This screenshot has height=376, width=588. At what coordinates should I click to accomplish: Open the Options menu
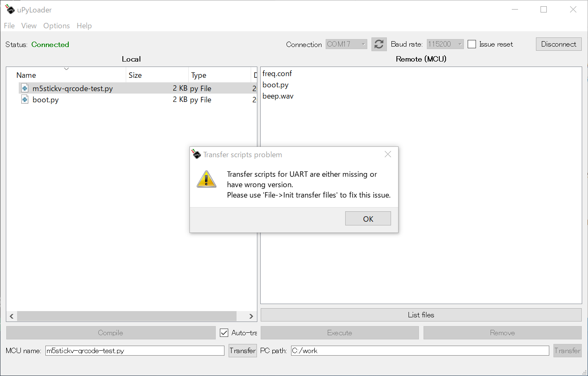pyautogui.click(x=56, y=26)
